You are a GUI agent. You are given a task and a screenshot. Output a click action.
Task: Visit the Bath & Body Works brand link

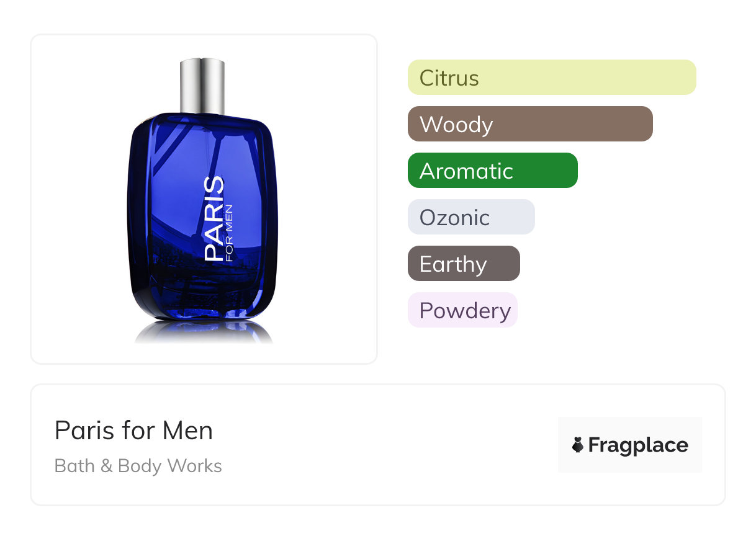[x=138, y=466]
